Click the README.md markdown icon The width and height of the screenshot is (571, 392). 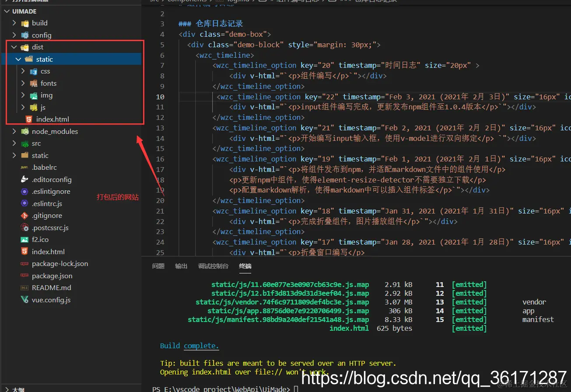click(25, 288)
